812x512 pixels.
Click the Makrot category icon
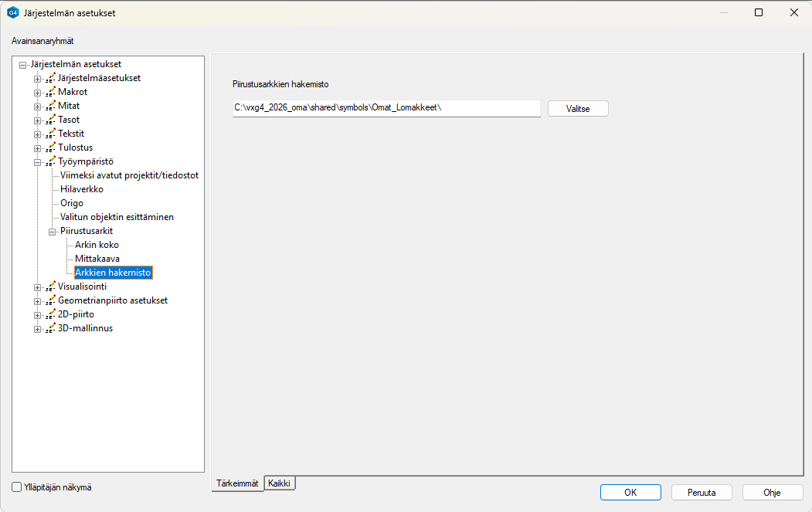coord(50,92)
